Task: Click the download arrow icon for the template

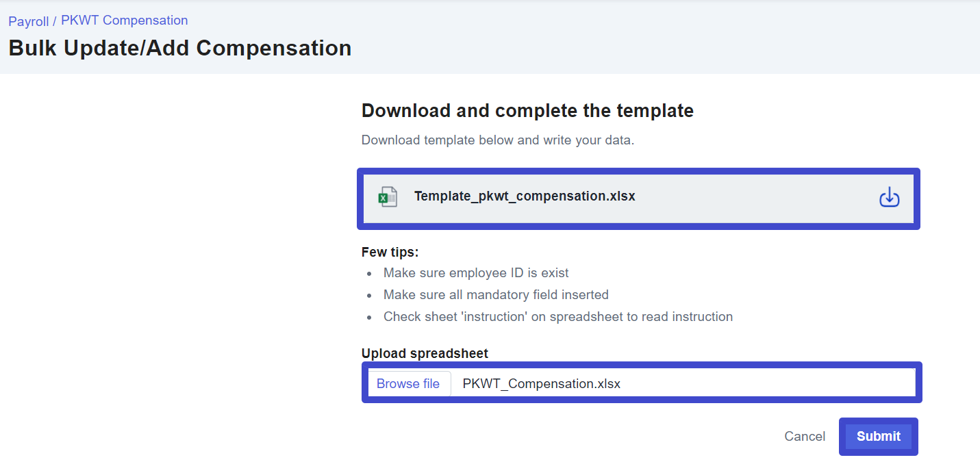Action: (889, 198)
